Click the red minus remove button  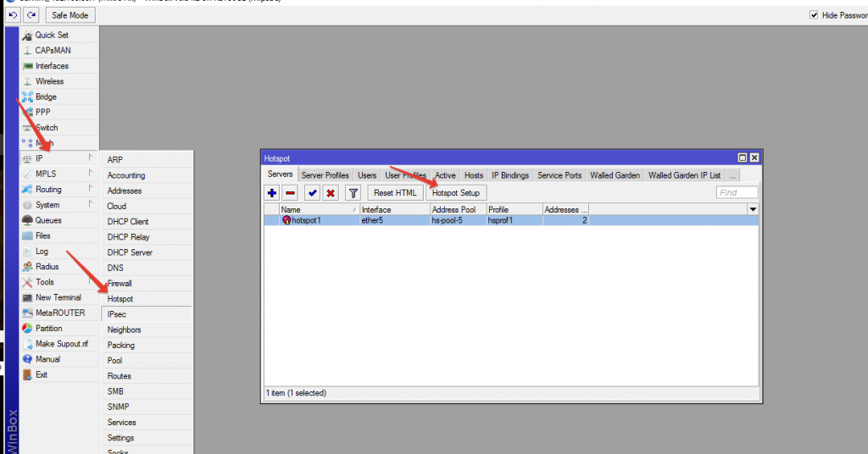[x=290, y=193]
